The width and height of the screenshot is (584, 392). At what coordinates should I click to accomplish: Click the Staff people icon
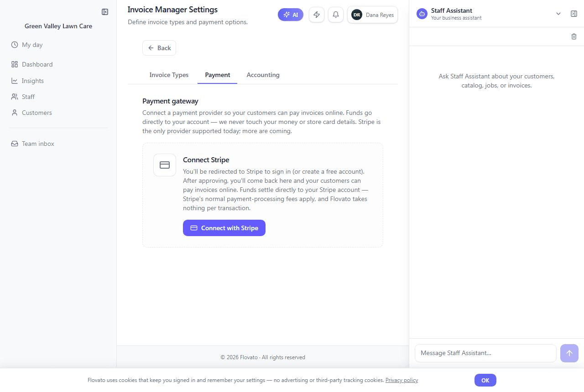[x=15, y=97]
